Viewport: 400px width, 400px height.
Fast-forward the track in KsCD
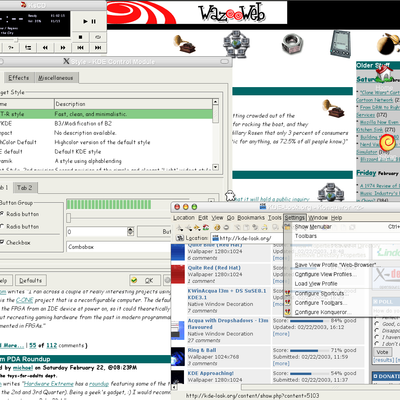pos(63,48)
